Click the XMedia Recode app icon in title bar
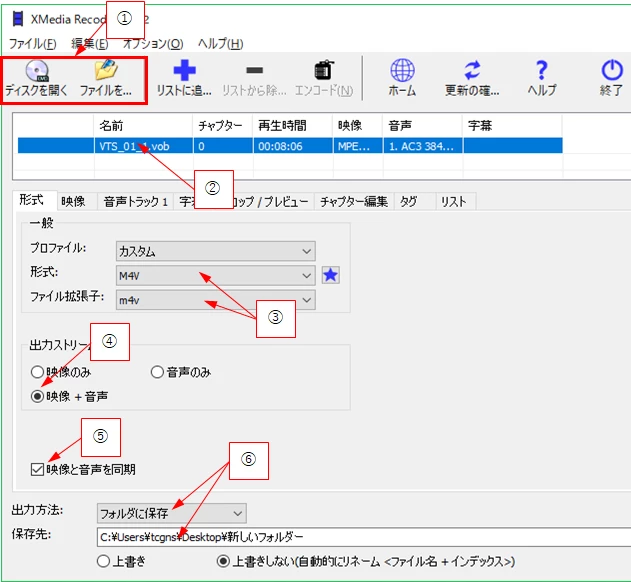Viewport: 631px width, 582px height. [x=18, y=19]
